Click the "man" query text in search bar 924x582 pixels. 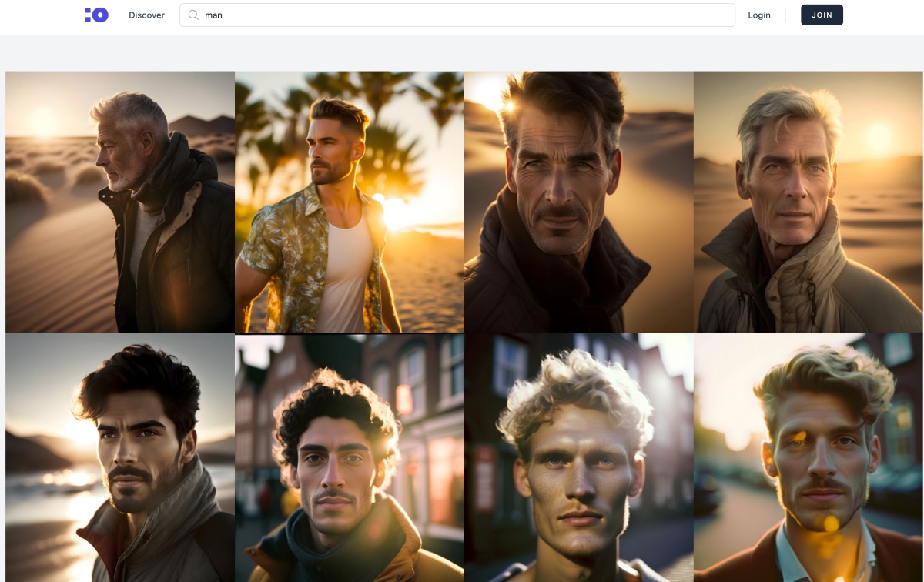point(213,15)
